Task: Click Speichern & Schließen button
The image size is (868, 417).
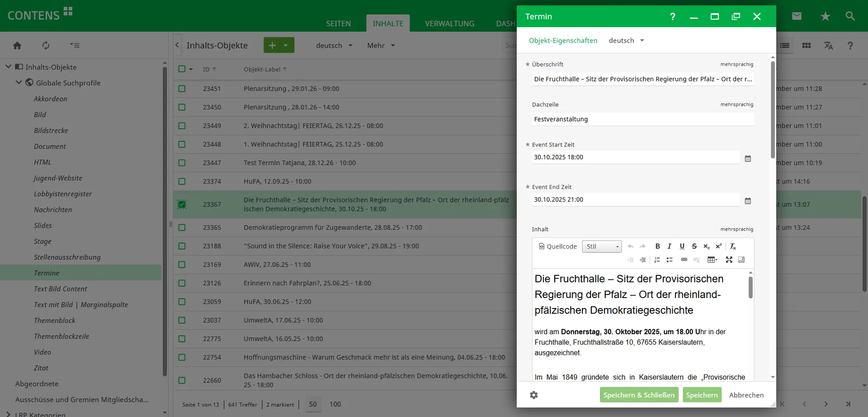Action: [x=639, y=395]
